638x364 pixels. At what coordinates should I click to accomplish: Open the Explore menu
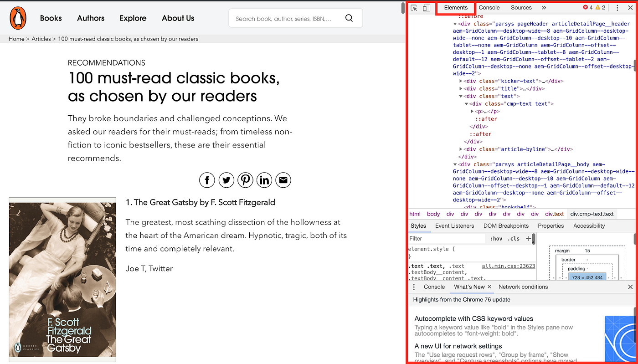(133, 18)
